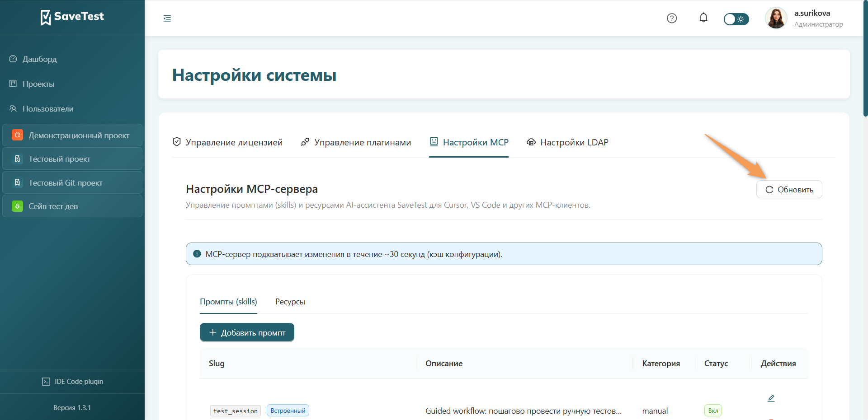
Task: Collapse sidebar with hamburger menu icon
Action: 167,19
